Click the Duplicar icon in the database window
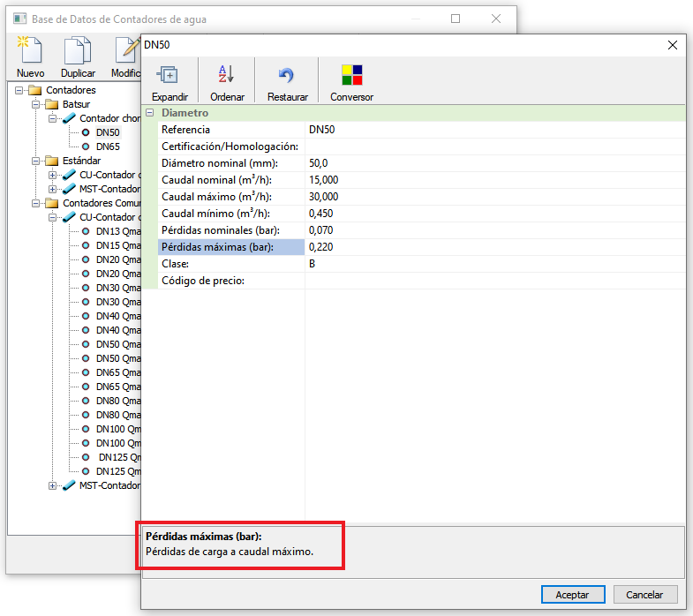693x616 pixels. (78, 51)
